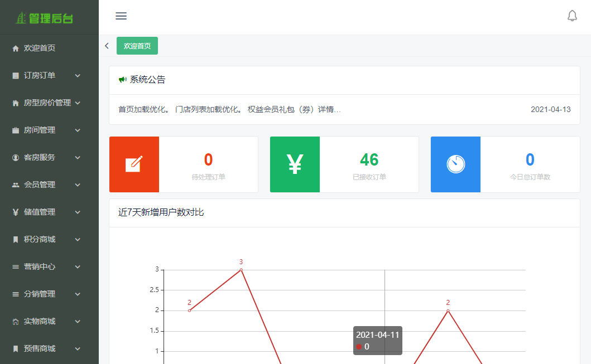
Task: Expand the 客房服务 chevron
Action: click(78, 157)
